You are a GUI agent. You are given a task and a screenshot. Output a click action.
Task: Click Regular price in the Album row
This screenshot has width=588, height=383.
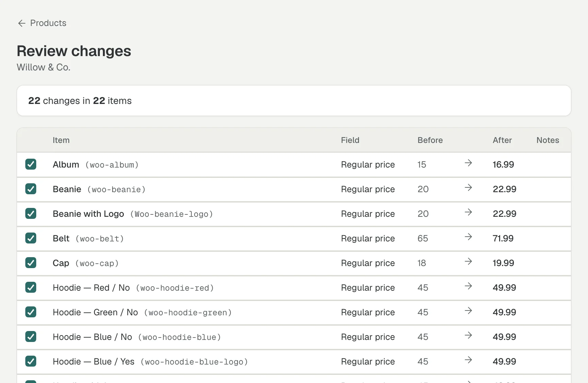click(x=368, y=164)
